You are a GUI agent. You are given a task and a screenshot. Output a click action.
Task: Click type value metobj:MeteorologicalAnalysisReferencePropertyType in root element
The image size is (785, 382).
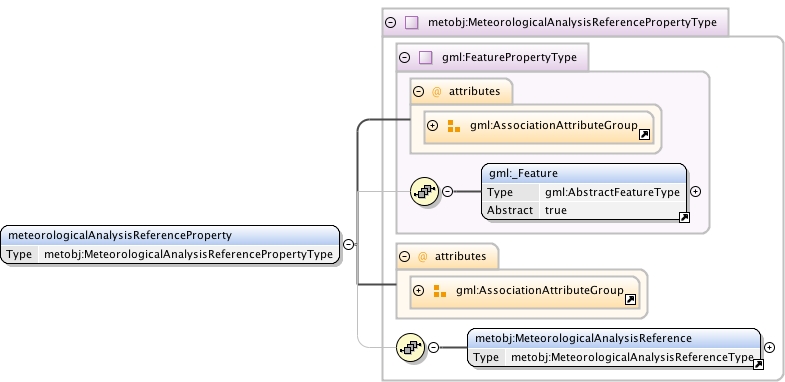pos(188,254)
